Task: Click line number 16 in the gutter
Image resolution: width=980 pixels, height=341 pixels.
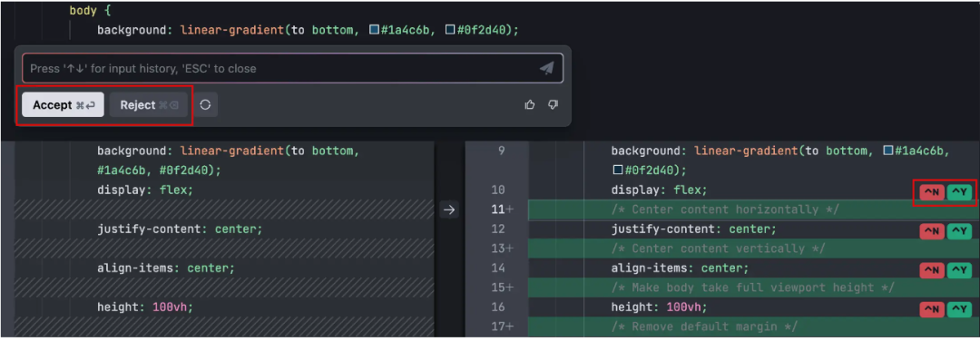Action: click(x=498, y=307)
